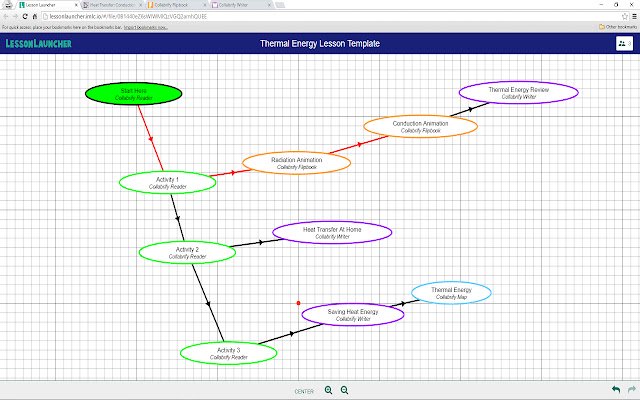
Task: Switch to the Collabrify Writer tab
Action: pyautogui.click(x=241, y=5)
